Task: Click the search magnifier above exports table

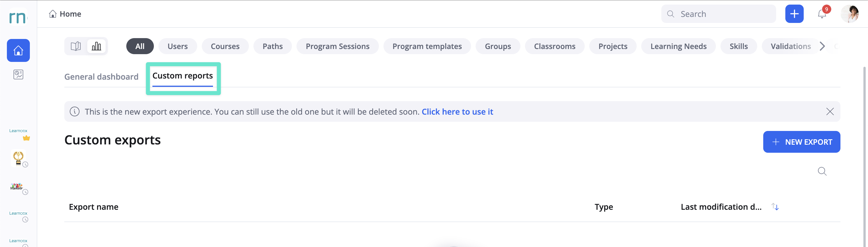Action: pos(822,171)
